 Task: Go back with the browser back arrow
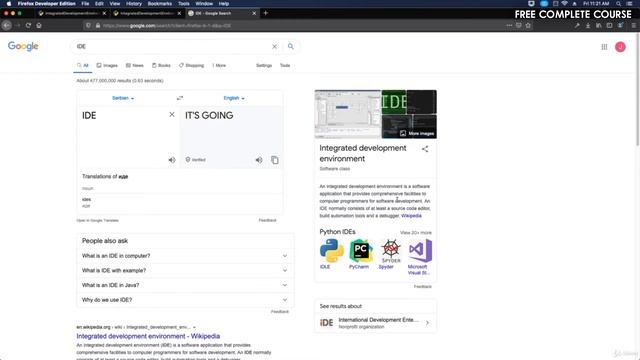tap(7, 25)
